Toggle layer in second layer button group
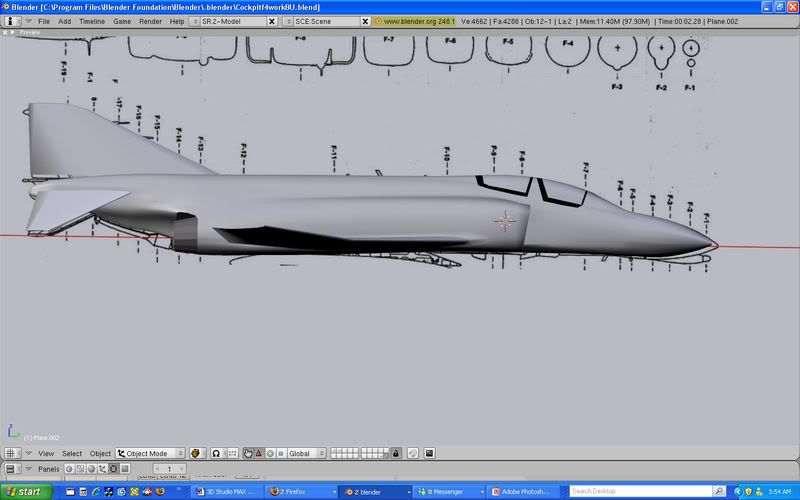The image size is (800, 500). [x=375, y=453]
